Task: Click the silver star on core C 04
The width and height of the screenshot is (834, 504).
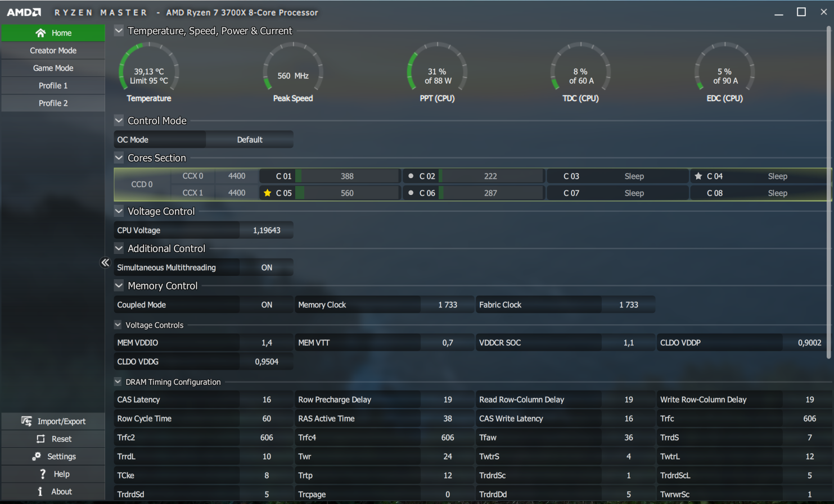Action: [698, 176]
